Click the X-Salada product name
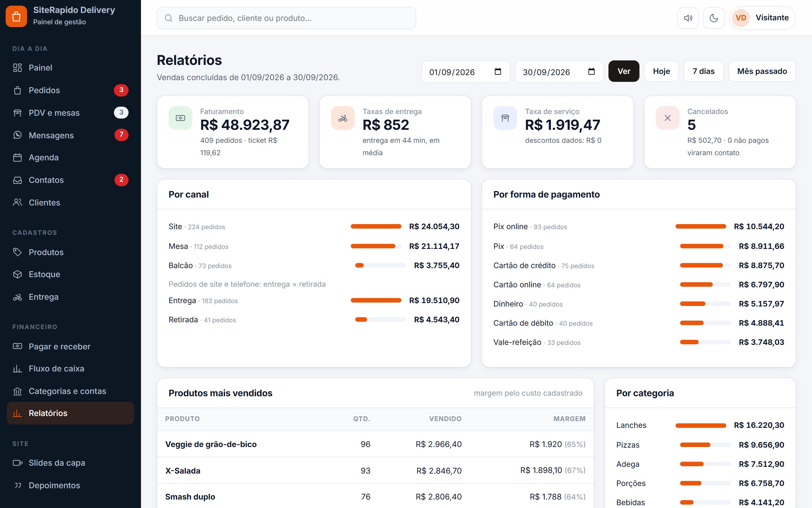The height and width of the screenshot is (508, 812). [x=183, y=470]
